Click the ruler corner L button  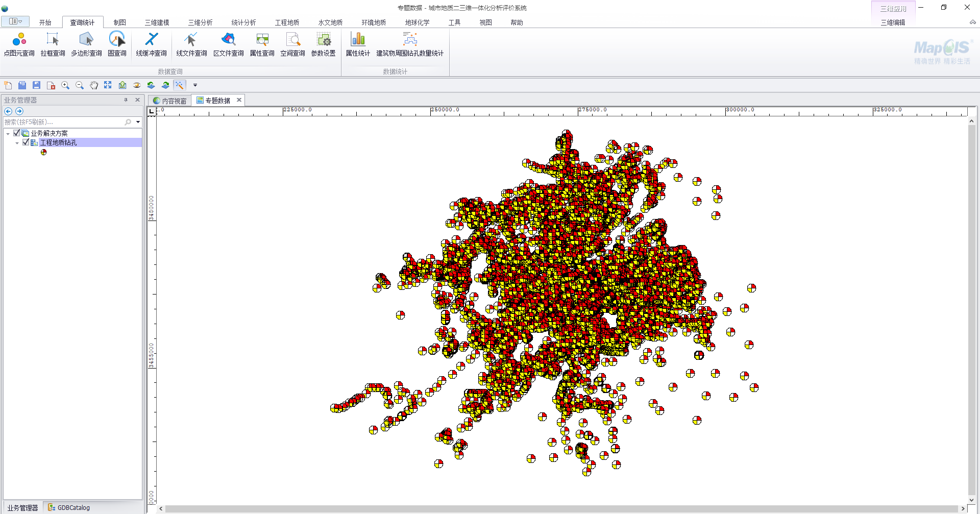(152, 111)
